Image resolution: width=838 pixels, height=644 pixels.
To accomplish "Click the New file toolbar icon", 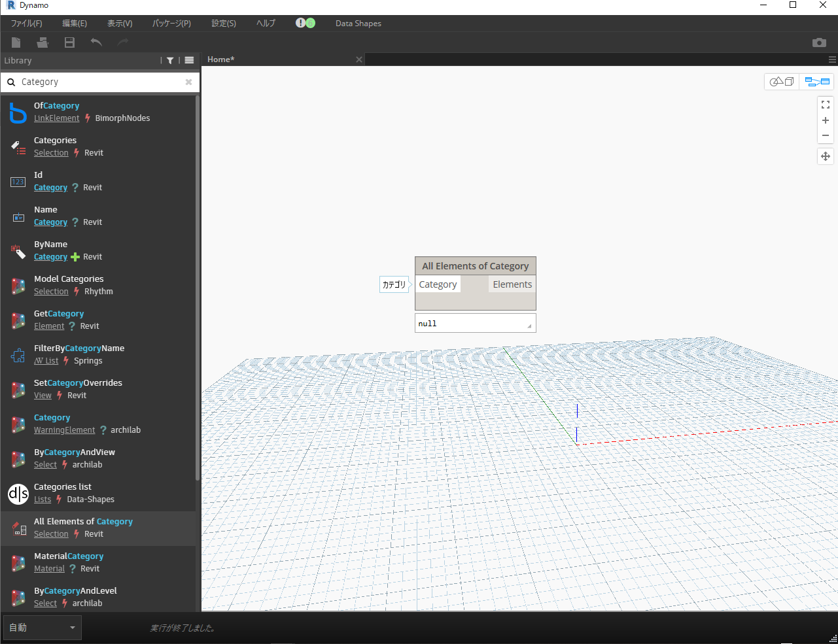I will tap(16, 42).
